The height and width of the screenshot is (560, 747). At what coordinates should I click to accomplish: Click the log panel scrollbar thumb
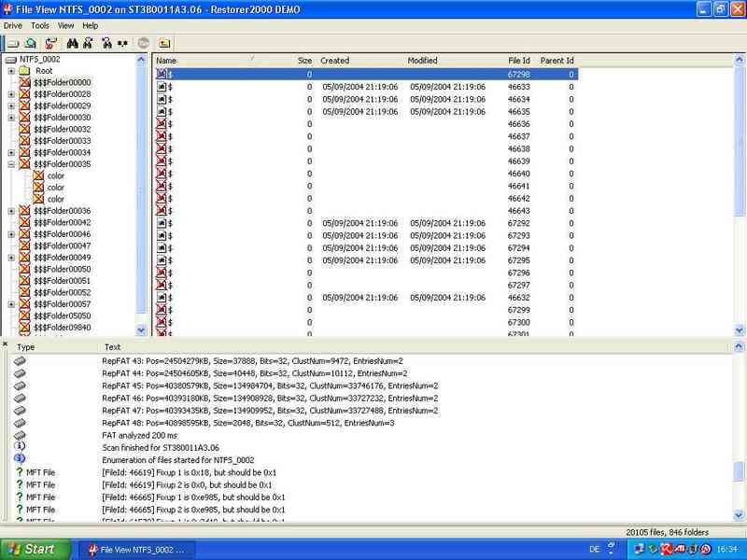(739, 471)
